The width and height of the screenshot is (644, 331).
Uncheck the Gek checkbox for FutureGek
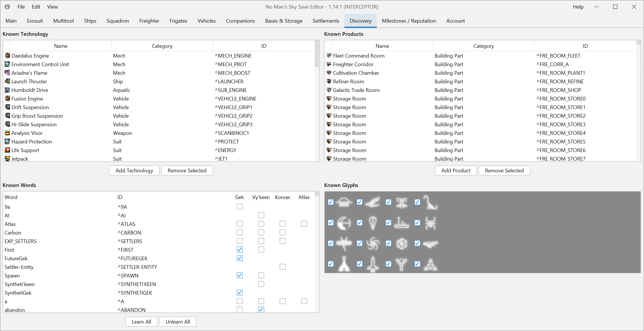point(240,258)
